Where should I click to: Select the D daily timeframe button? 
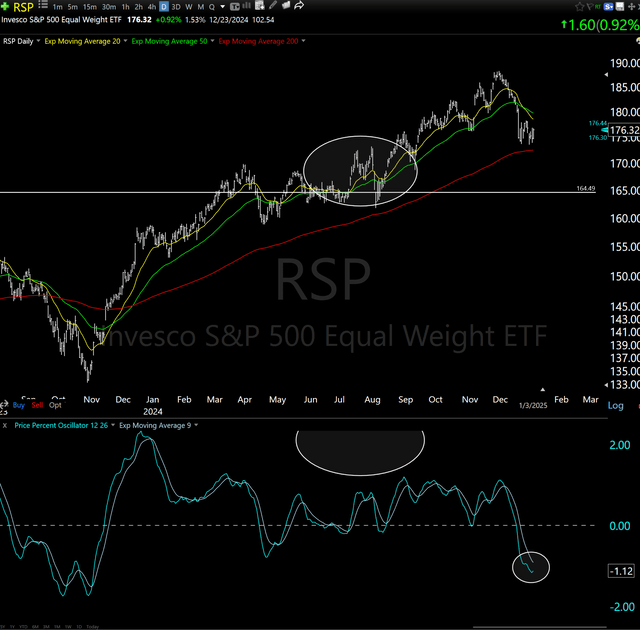(x=164, y=7)
